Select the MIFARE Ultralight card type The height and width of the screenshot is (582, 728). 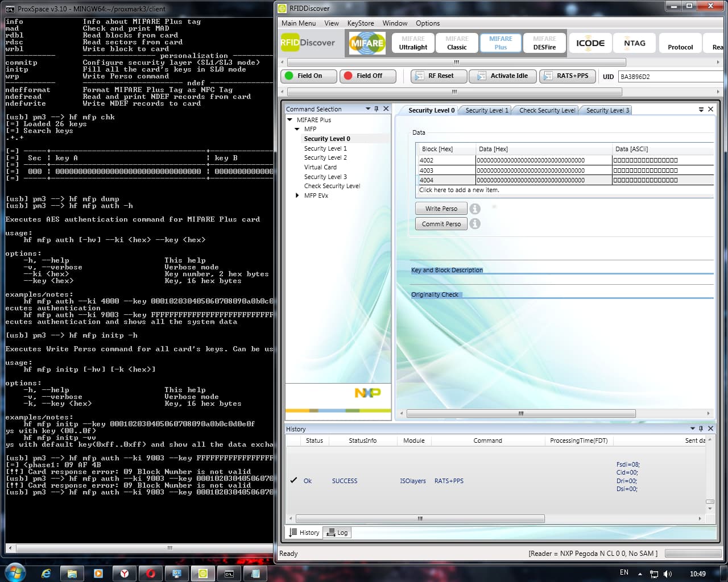tap(413, 43)
